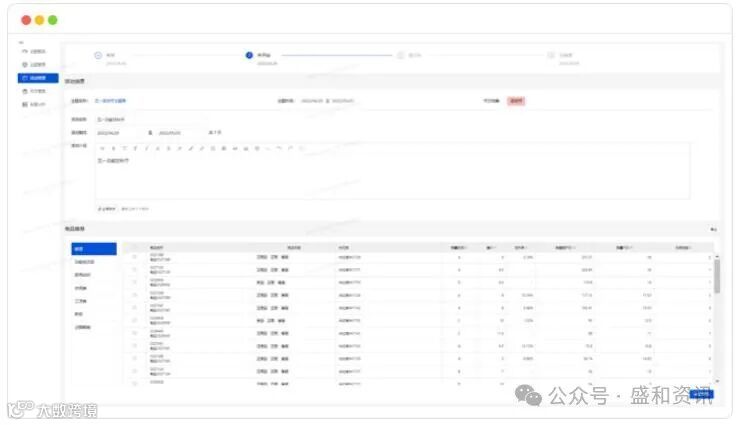The image size is (736, 425).
Task: Click the small icon at right of product section header
Action: pos(713,229)
